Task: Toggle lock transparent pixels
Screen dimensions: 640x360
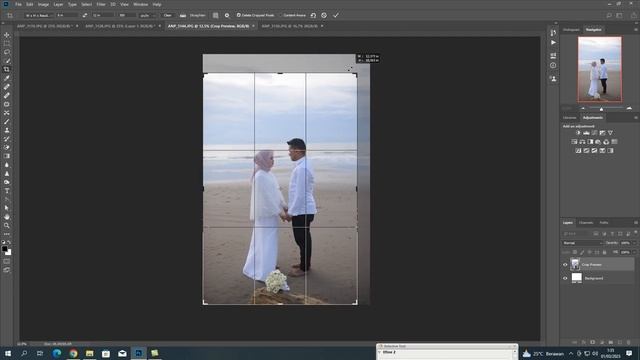Action: pyautogui.click(x=575, y=252)
